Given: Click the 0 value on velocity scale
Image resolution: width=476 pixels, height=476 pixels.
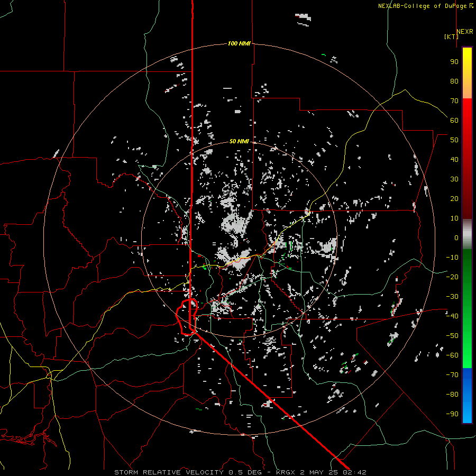Looking at the screenshot, I should (456, 237).
